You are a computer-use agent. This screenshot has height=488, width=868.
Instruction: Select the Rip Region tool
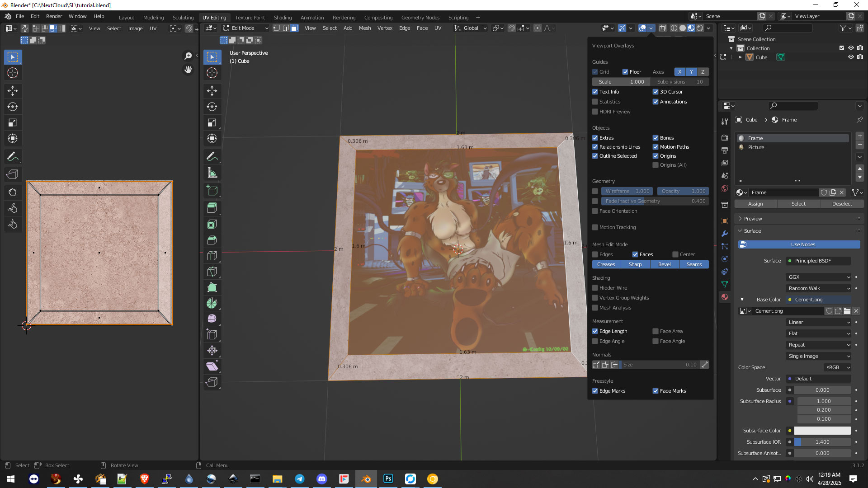tap(212, 382)
